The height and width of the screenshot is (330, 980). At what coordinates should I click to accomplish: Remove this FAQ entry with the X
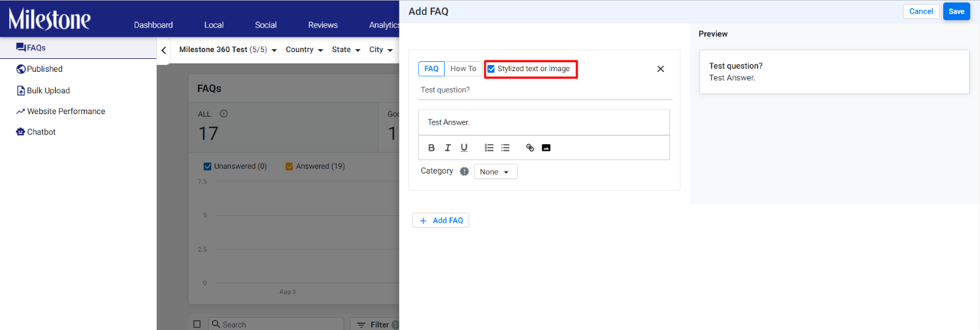click(x=660, y=69)
